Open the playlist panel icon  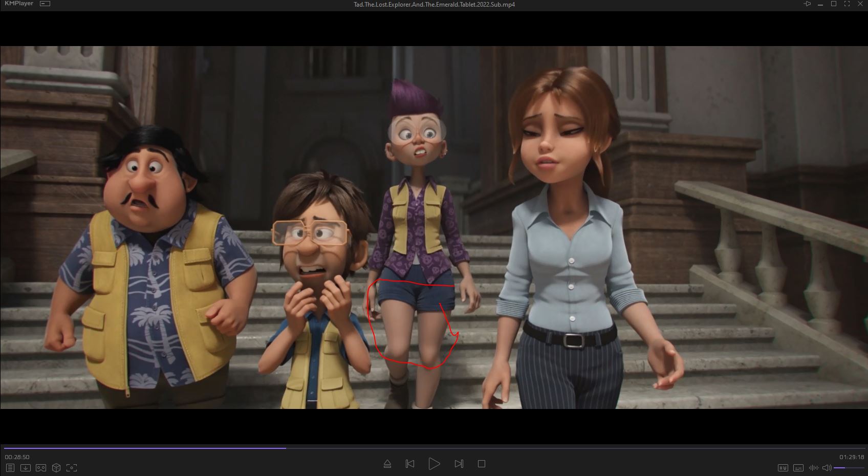(10, 468)
